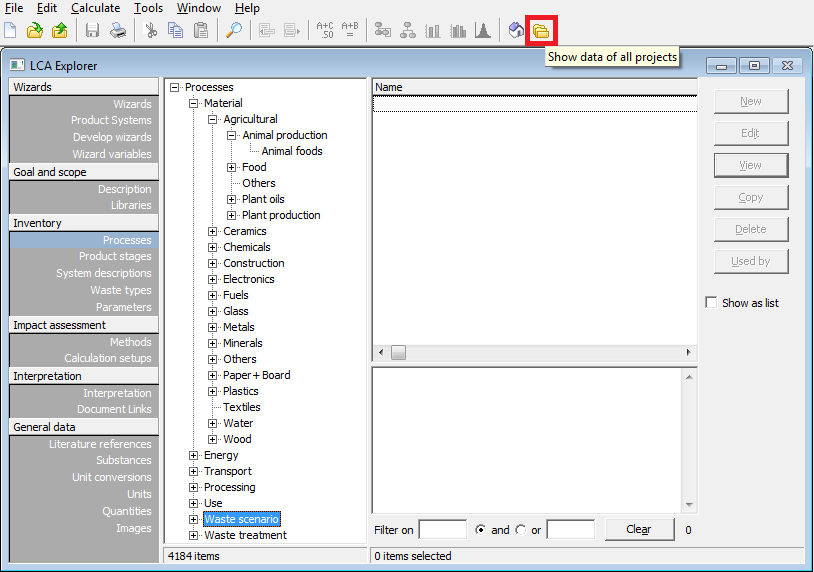Select the Textiles tree item
The width and height of the screenshot is (814, 572).
point(241,407)
